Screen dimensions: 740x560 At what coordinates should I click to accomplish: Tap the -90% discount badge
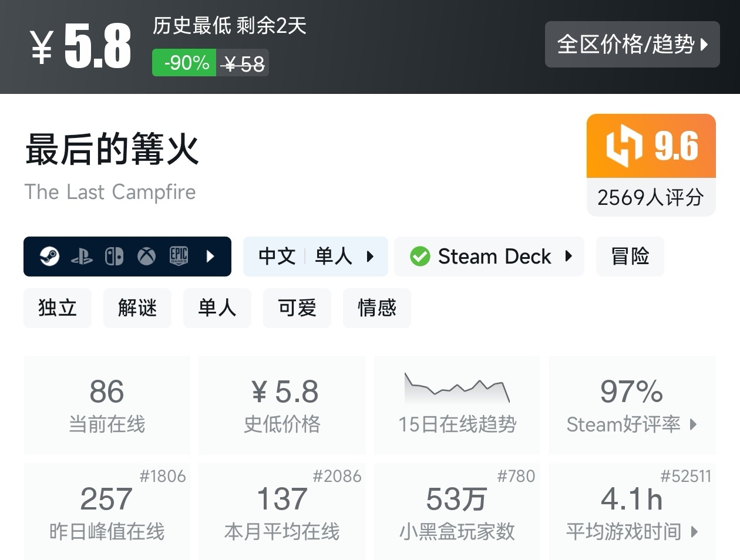tap(184, 63)
